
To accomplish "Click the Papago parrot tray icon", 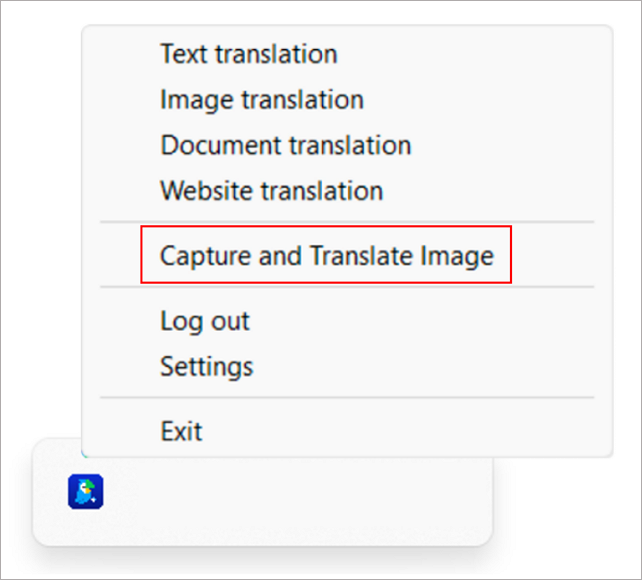I will 86,492.
